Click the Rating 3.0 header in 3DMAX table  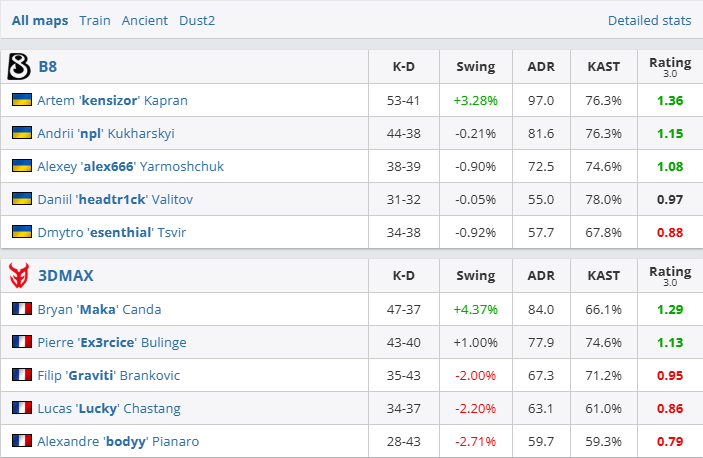[x=669, y=275]
